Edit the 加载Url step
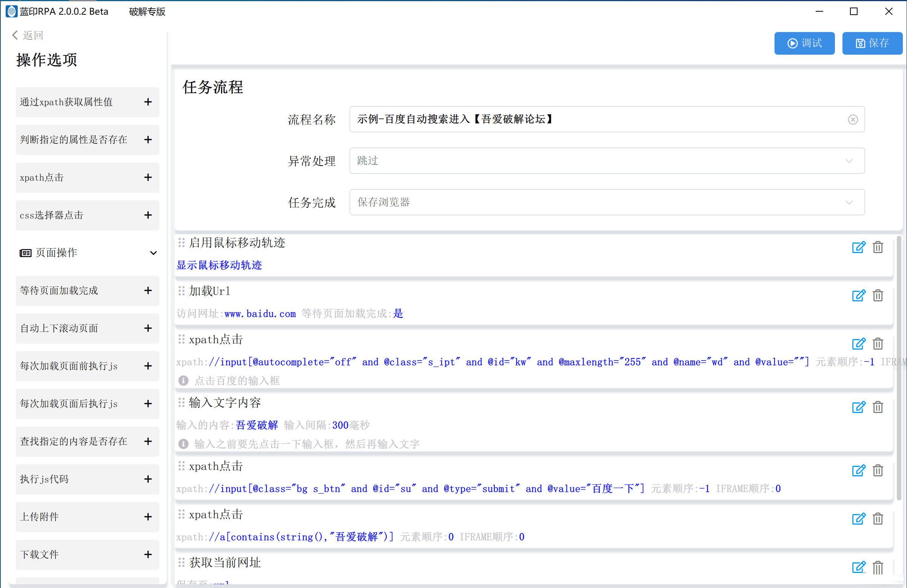The image size is (907, 588). 858,296
